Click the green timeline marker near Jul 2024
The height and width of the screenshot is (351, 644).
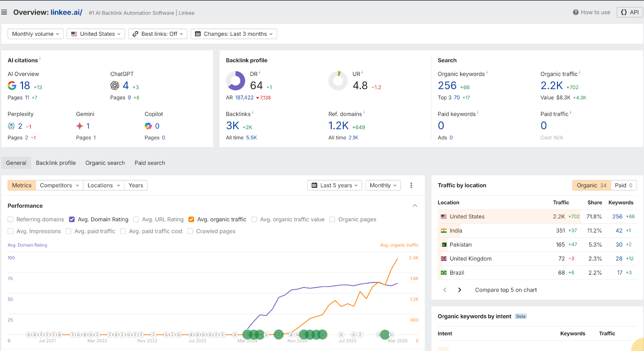tap(279, 335)
